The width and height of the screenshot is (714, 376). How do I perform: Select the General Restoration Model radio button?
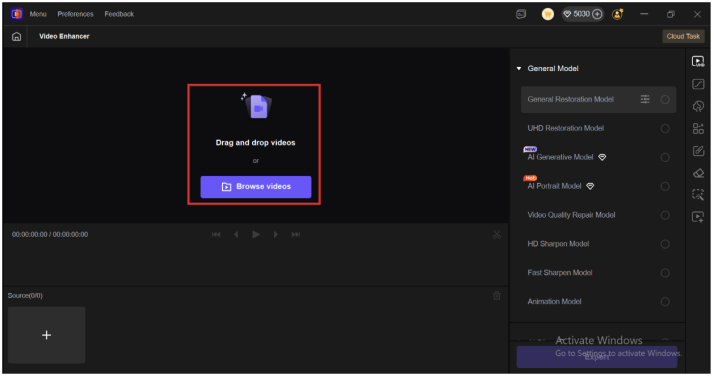click(x=665, y=100)
